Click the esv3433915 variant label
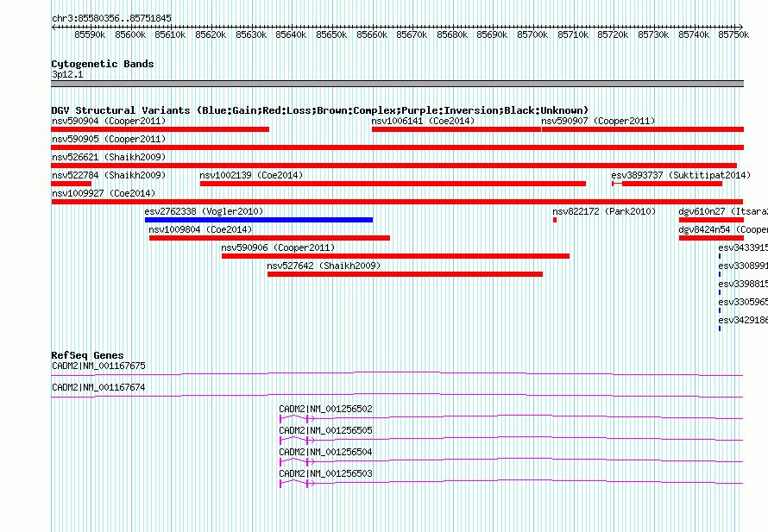Viewport: 768px width, 532px height. point(743,247)
